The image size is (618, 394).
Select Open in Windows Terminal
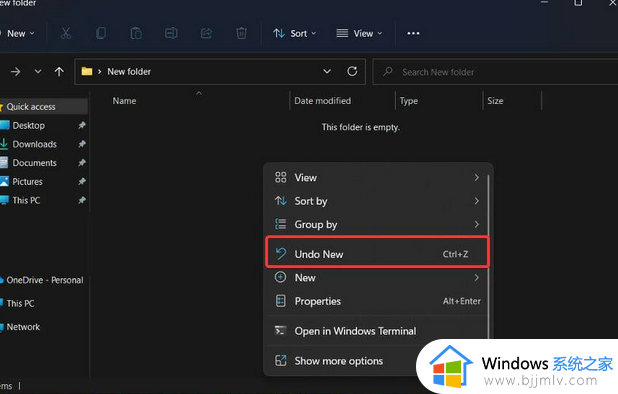point(377,331)
